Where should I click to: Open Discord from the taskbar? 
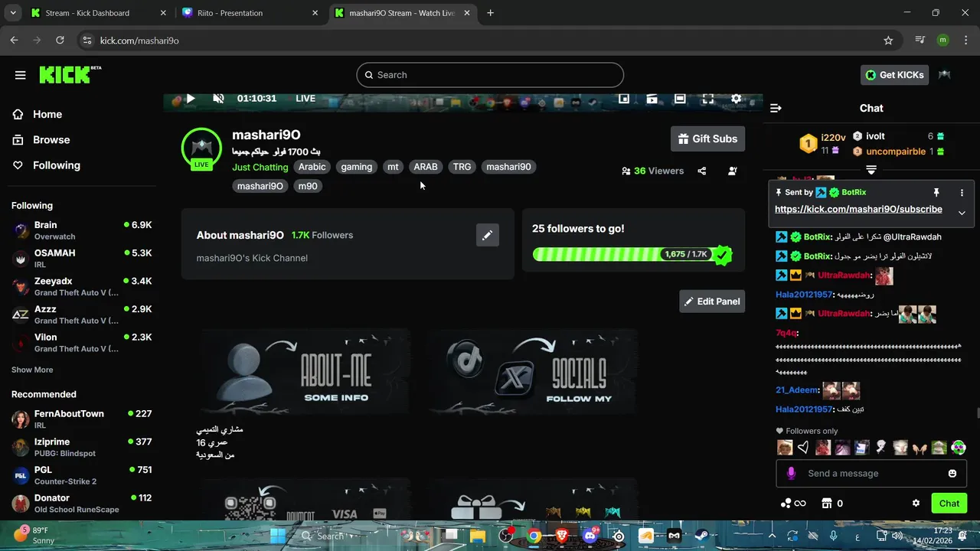[x=590, y=536]
